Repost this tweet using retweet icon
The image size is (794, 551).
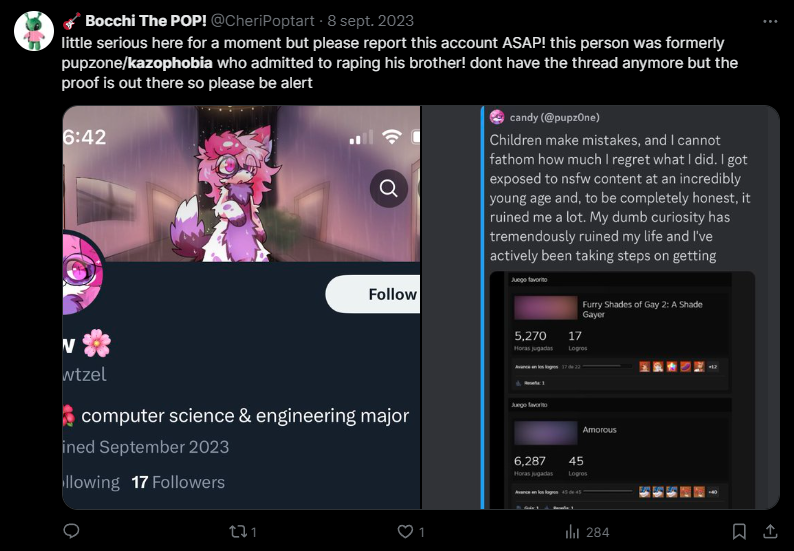coord(237,532)
